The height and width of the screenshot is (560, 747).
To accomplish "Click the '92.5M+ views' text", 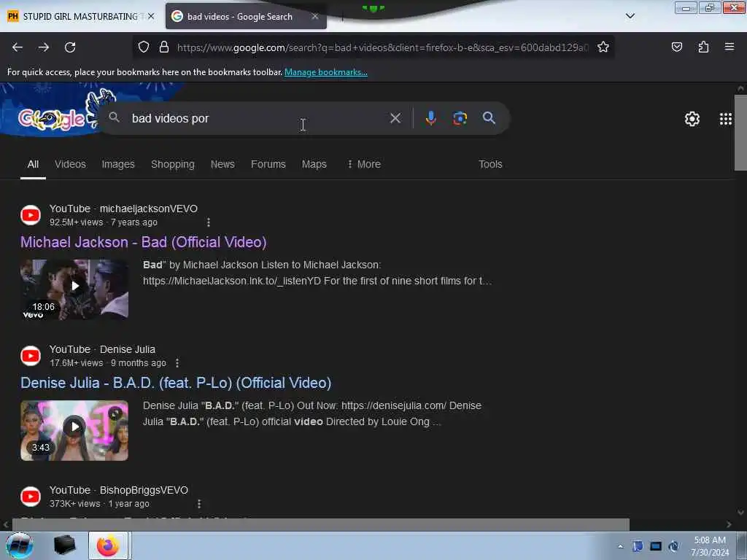I will pos(76,222).
